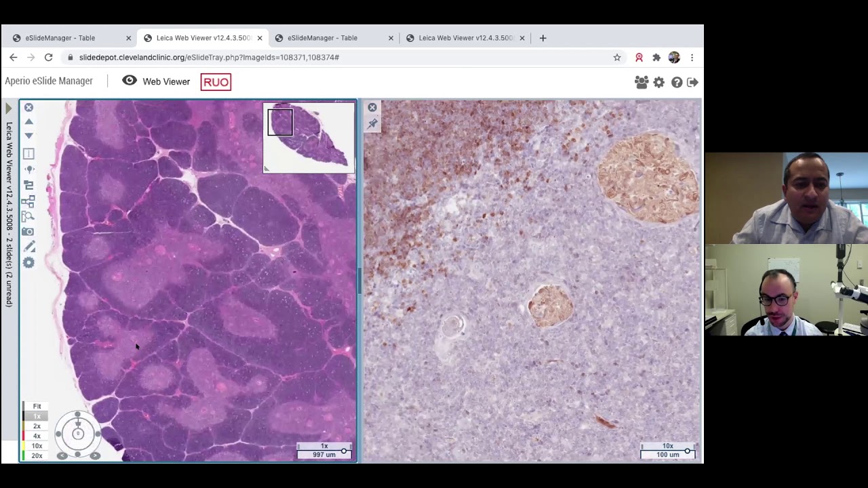Click the logout exit icon
This screenshot has height=488, width=868.
pos(692,82)
